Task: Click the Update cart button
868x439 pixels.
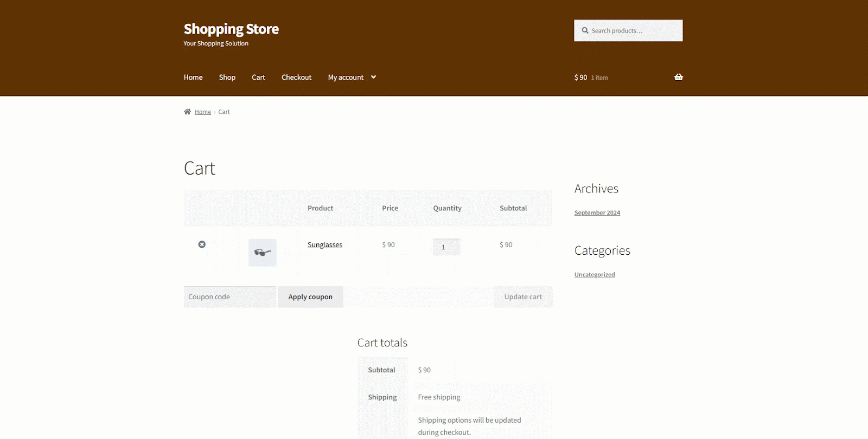Action: coord(522,297)
